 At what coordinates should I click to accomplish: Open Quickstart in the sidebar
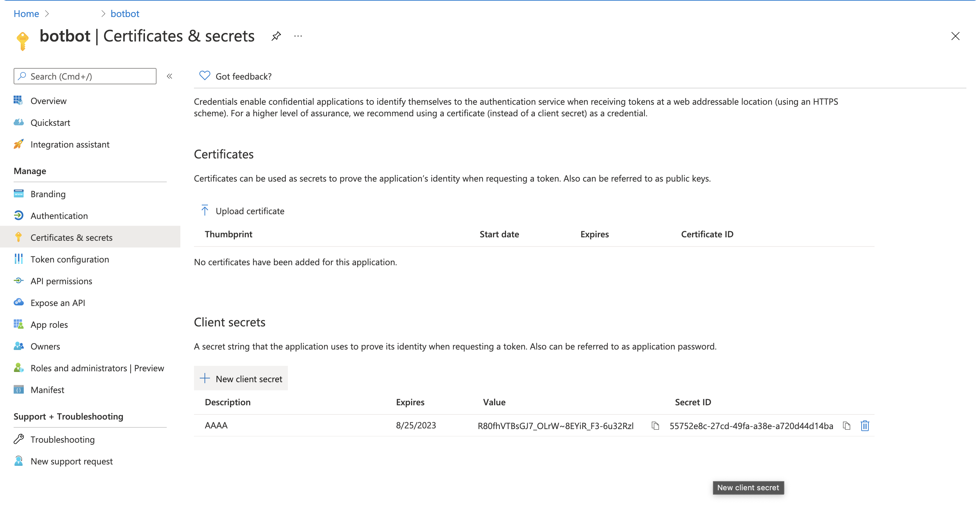point(50,122)
